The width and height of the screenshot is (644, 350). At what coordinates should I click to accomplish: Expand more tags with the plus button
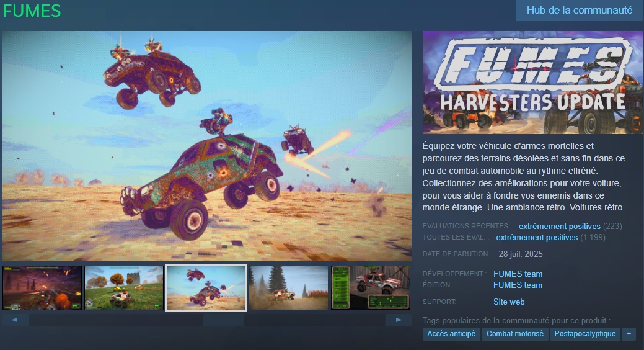point(629,333)
